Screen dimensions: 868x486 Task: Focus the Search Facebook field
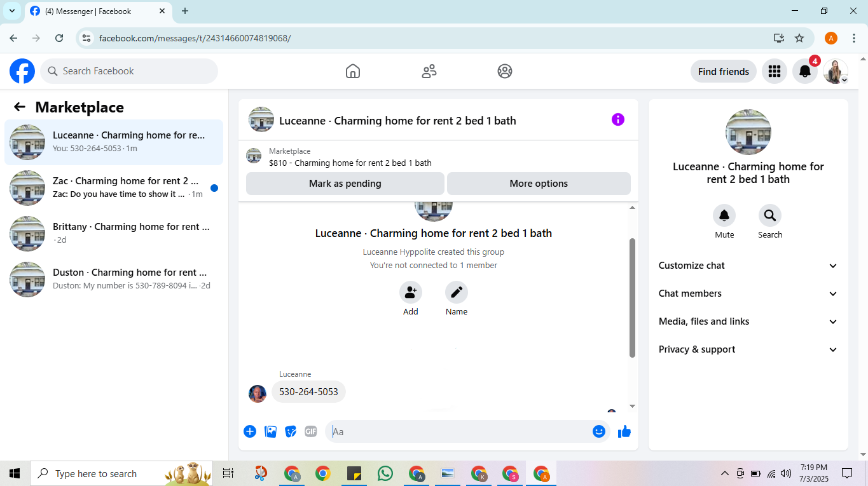click(x=129, y=71)
